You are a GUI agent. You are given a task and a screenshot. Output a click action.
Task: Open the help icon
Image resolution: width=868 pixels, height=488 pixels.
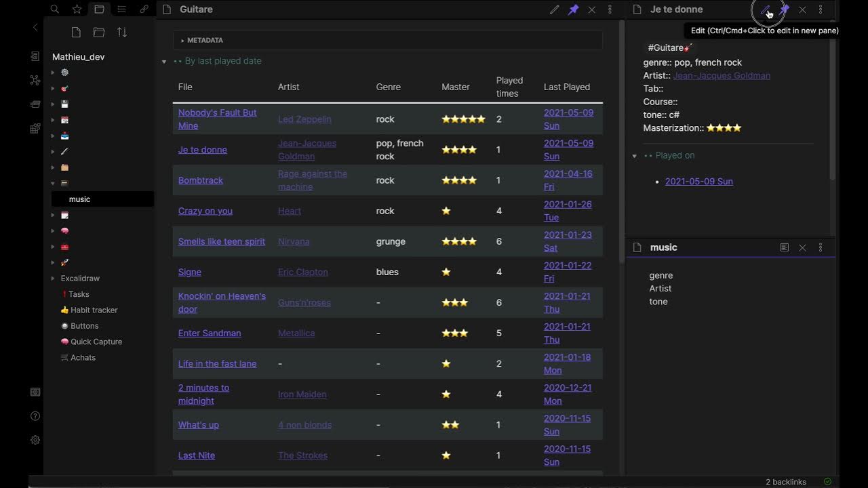tap(35, 416)
